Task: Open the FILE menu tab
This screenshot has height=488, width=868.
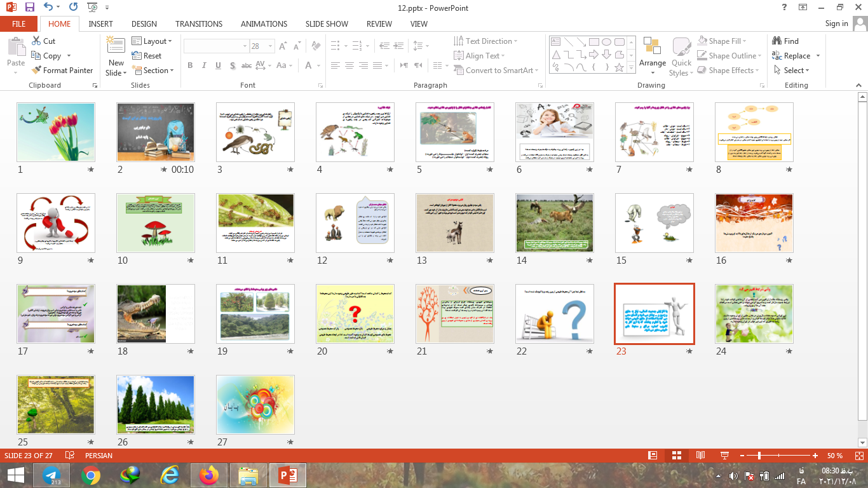Action: 19,24
